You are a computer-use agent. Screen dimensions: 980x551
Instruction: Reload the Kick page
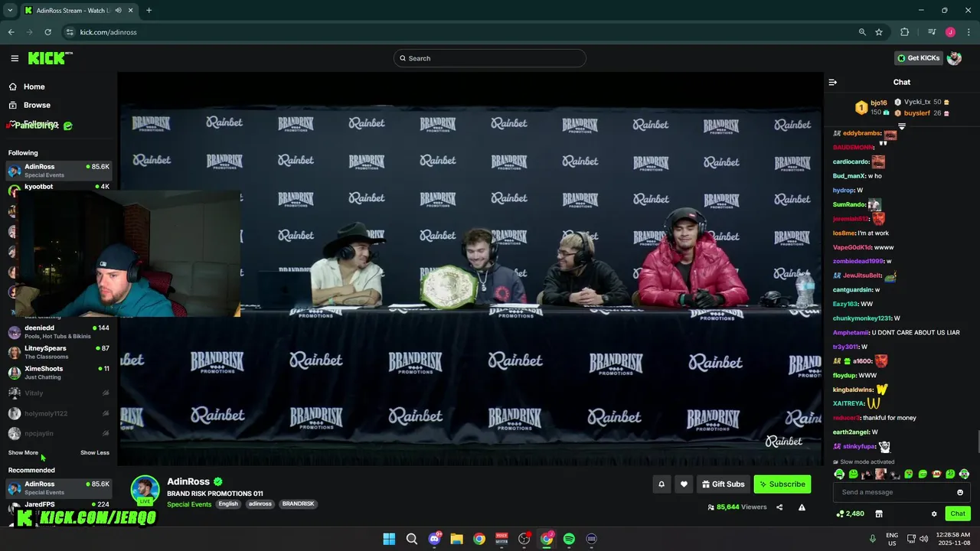(47, 32)
